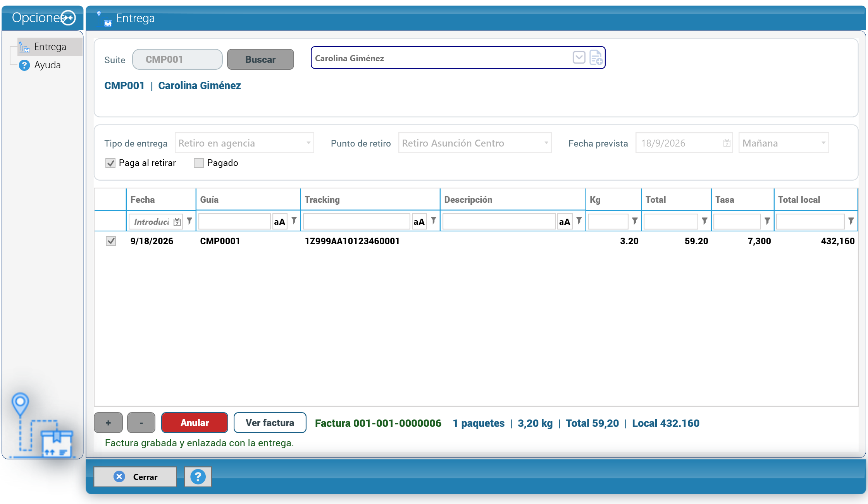Click the Tasa column filter funnel

(x=767, y=221)
